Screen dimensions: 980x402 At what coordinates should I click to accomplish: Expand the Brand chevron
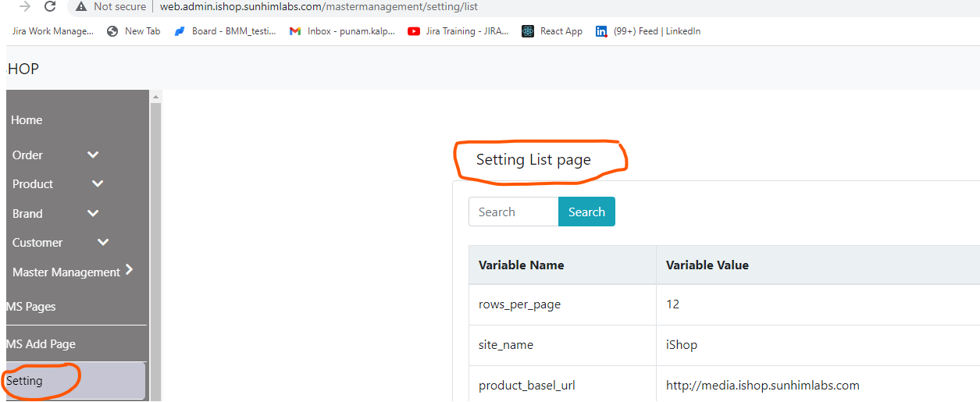tap(93, 213)
